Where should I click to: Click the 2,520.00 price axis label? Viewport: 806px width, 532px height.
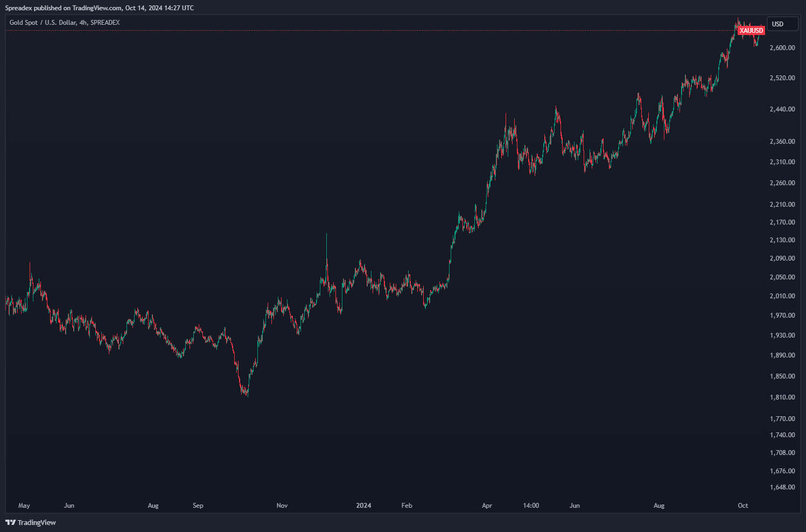pyautogui.click(x=782, y=78)
